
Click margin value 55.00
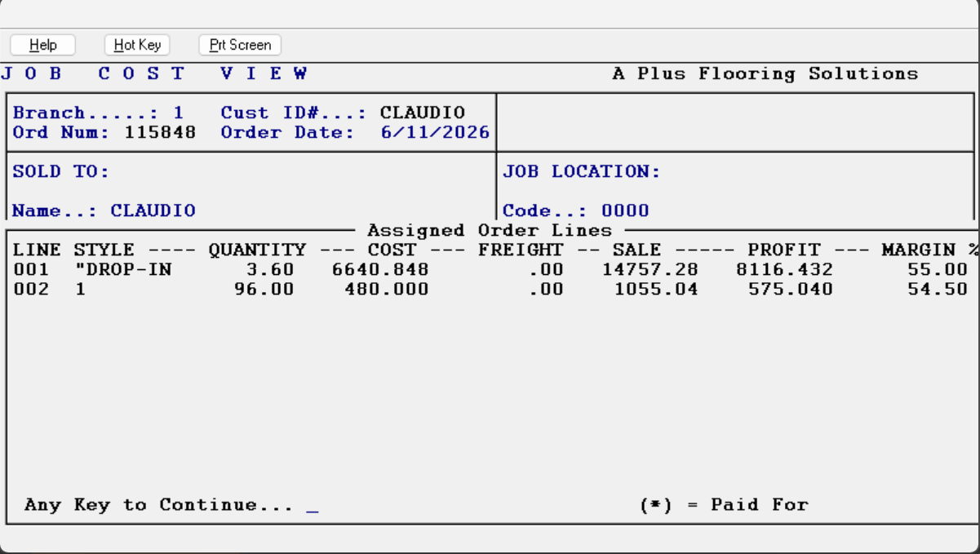point(938,270)
